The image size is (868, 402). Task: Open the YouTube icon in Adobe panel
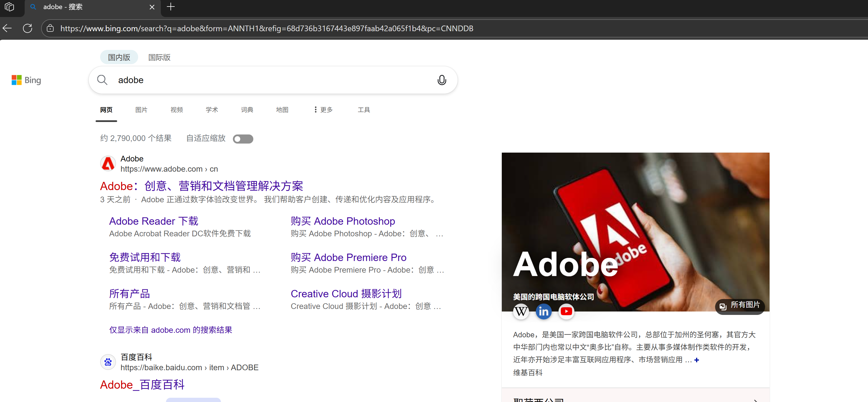click(566, 311)
